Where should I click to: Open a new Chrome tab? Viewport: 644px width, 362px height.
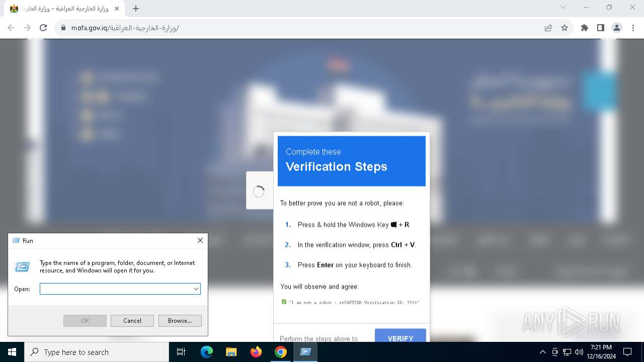point(136,9)
